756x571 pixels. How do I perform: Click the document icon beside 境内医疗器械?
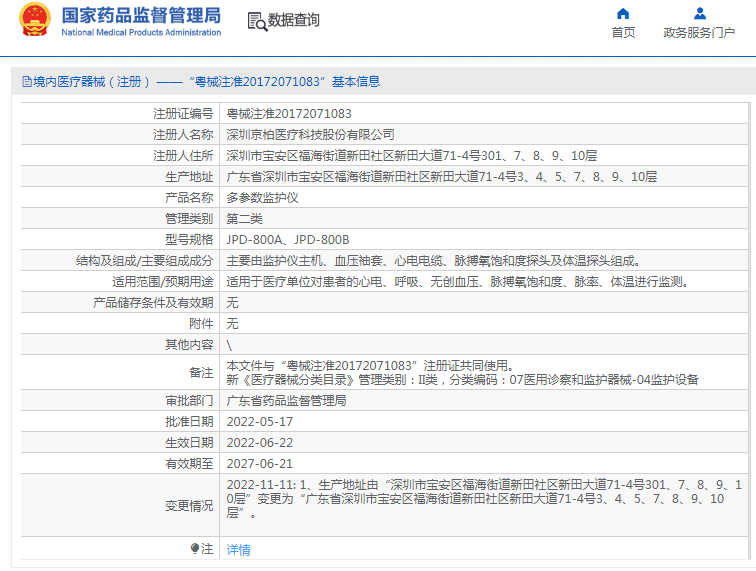coord(27,82)
